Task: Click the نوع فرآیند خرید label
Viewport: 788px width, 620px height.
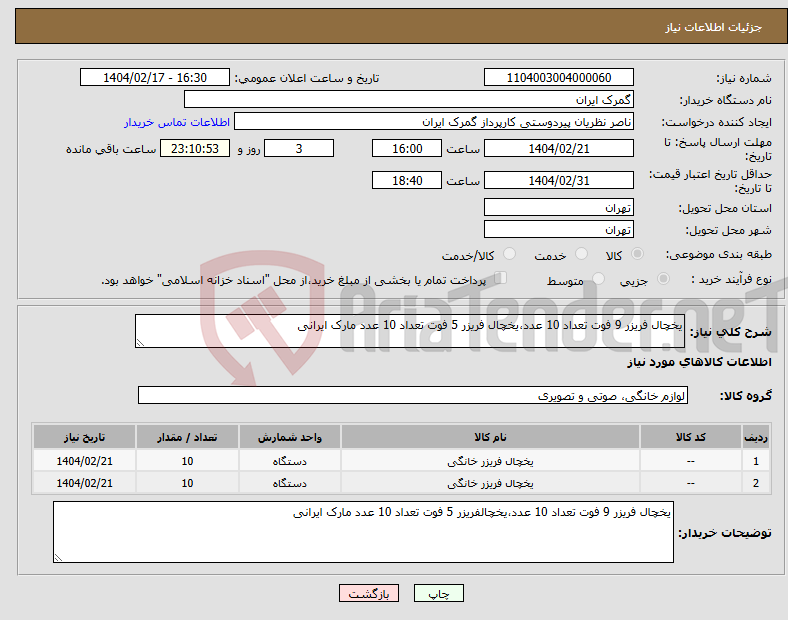Action: [731, 279]
